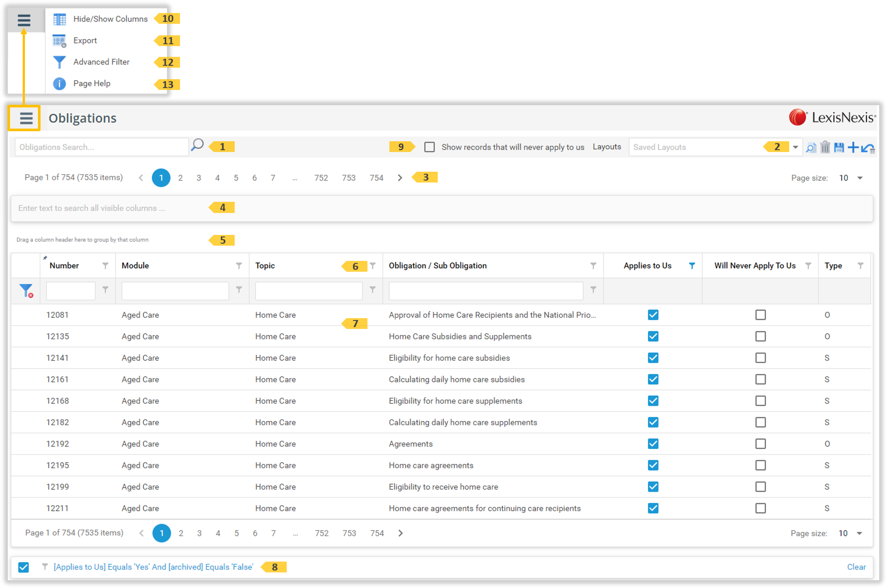Click the save layout icon
Screen dimensions: 887x588
tap(840, 147)
